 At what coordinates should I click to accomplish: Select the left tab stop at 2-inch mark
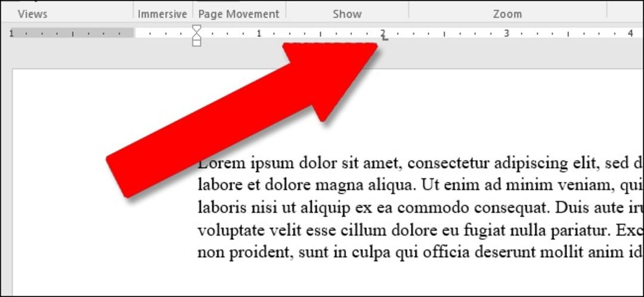[385, 39]
